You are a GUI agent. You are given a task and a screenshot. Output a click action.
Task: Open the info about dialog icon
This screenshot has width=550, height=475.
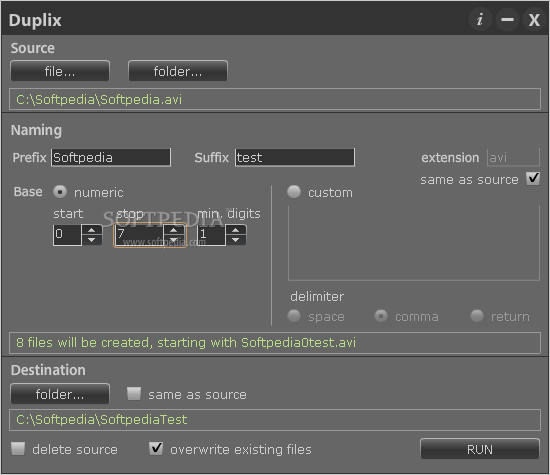(480, 19)
